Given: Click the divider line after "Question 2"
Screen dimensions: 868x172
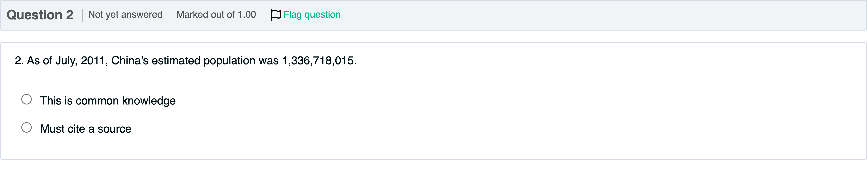Looking at the screenshot, I should coord(82,15).
